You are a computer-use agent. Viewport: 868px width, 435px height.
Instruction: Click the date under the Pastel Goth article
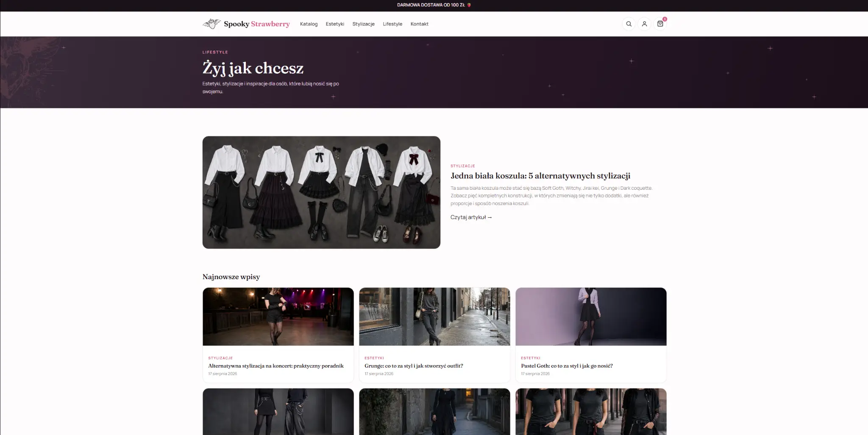pos(535,374)
